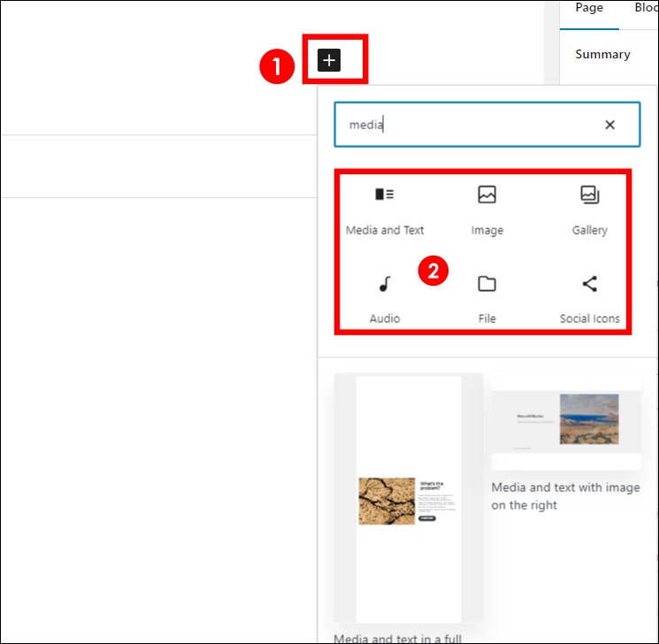
Task: Click the black plus block inserter button
Action: coord(329,60)
